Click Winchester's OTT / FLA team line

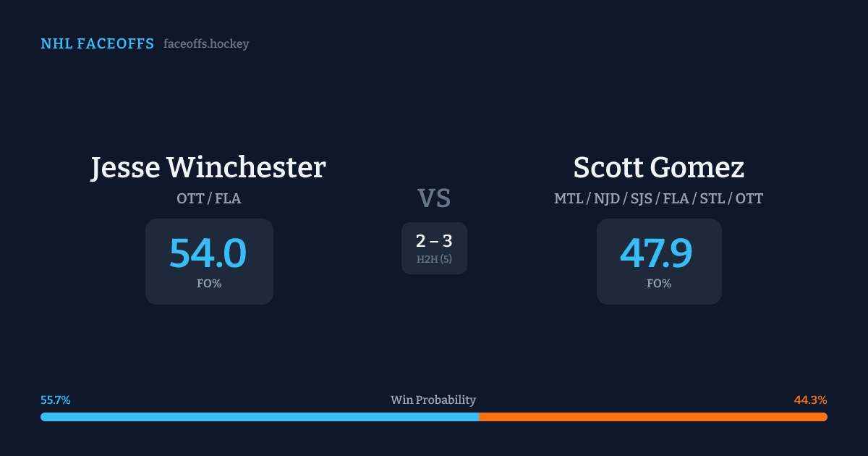208,198
